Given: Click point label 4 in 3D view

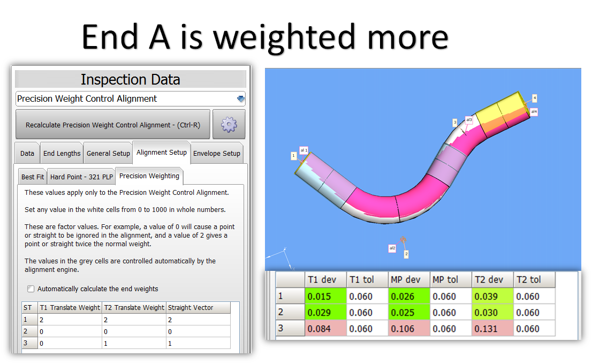Looking at the screenshot, I should [x=534, y=98].
